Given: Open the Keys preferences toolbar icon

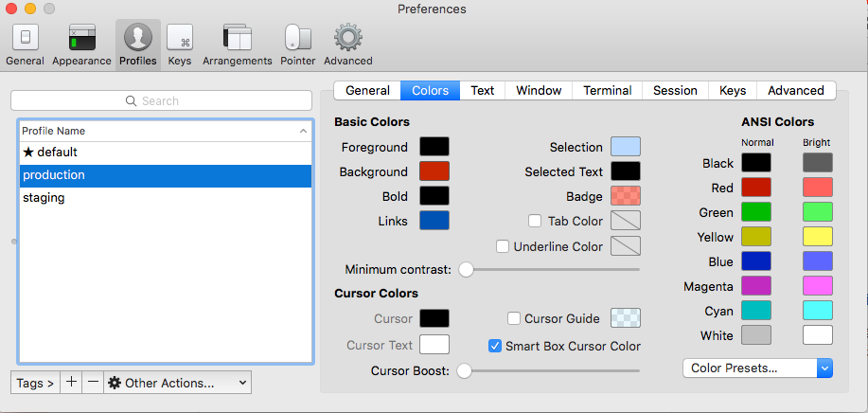Looking at the screenshot, I should pos(180,45).
